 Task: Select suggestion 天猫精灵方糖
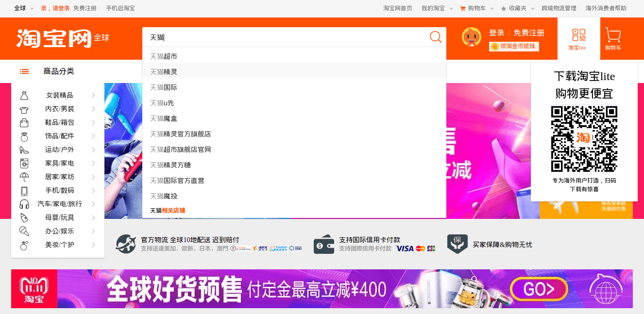(294, 165)
